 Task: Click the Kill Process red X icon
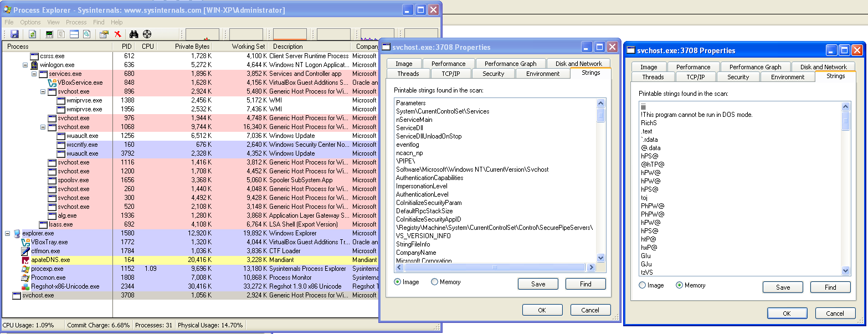[117, 34]
